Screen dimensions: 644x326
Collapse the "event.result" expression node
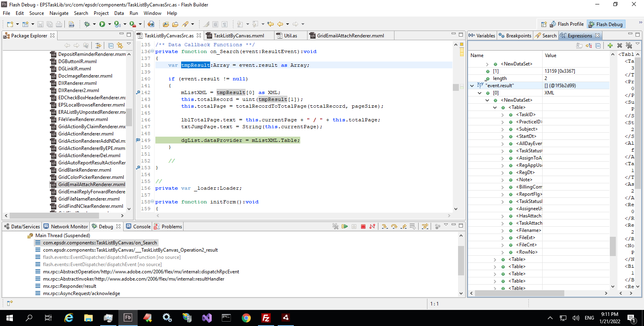[472, 86]
